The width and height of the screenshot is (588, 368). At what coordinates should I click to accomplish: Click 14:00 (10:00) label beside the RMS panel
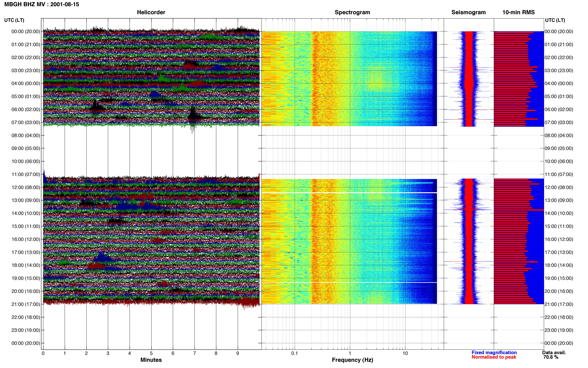click(x=559, y=213)
